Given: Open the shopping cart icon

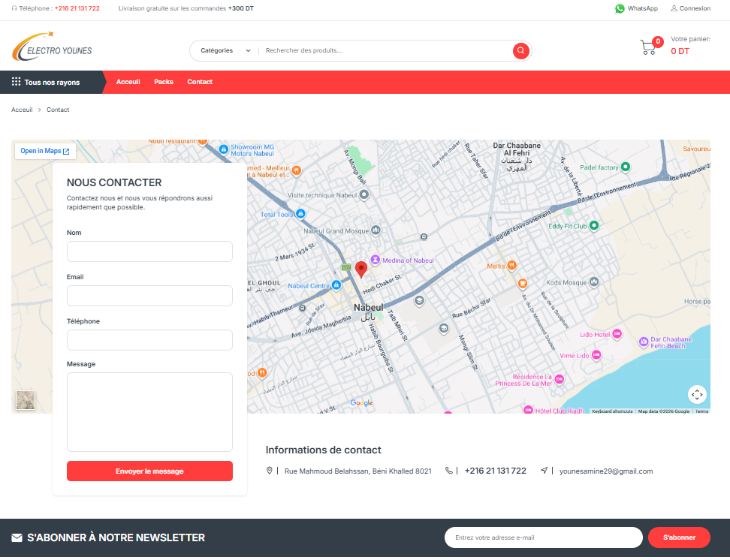Looking at the screenshot, I should [x=648, y=47].
